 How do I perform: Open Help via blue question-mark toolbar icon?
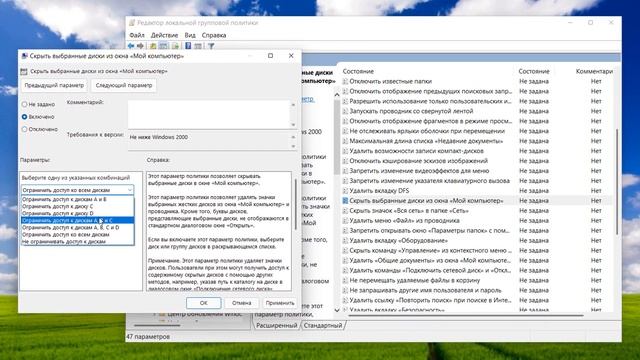pyautogui.click(x=188, y=46)
